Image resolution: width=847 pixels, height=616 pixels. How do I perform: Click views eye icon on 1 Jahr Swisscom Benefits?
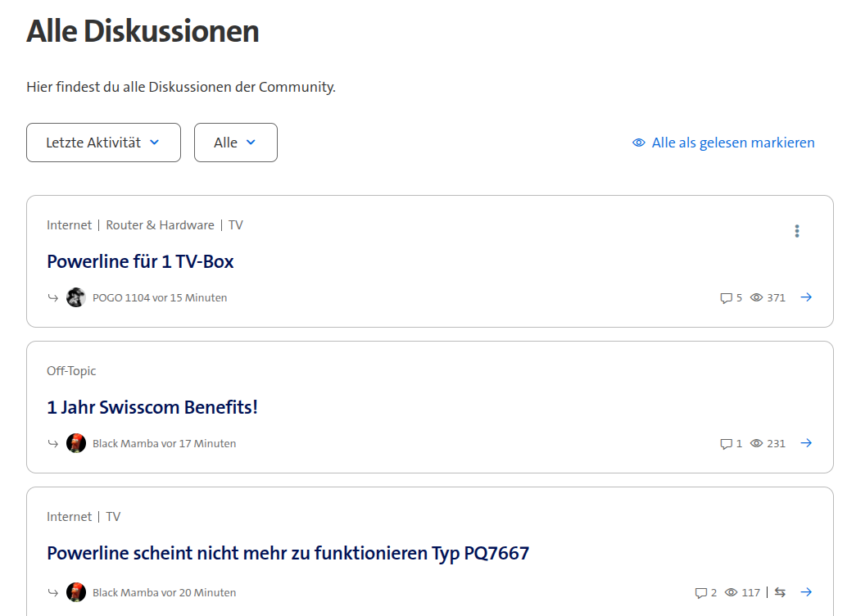756,443
